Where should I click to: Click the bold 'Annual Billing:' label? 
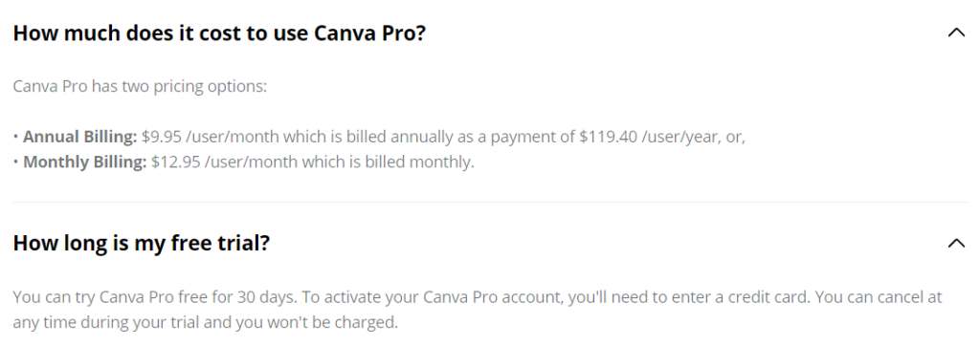coord(80,137)
